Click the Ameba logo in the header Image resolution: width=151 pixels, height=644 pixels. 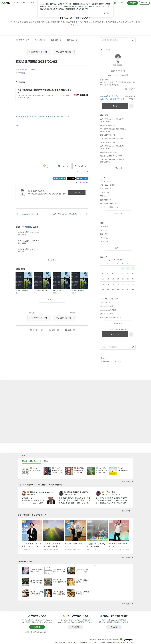[6, 3]
